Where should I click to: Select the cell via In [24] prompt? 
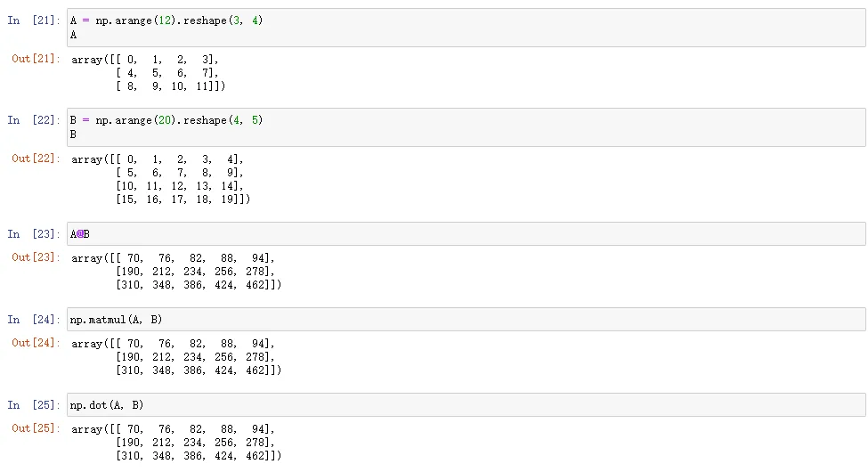click(x=34, y=320)
